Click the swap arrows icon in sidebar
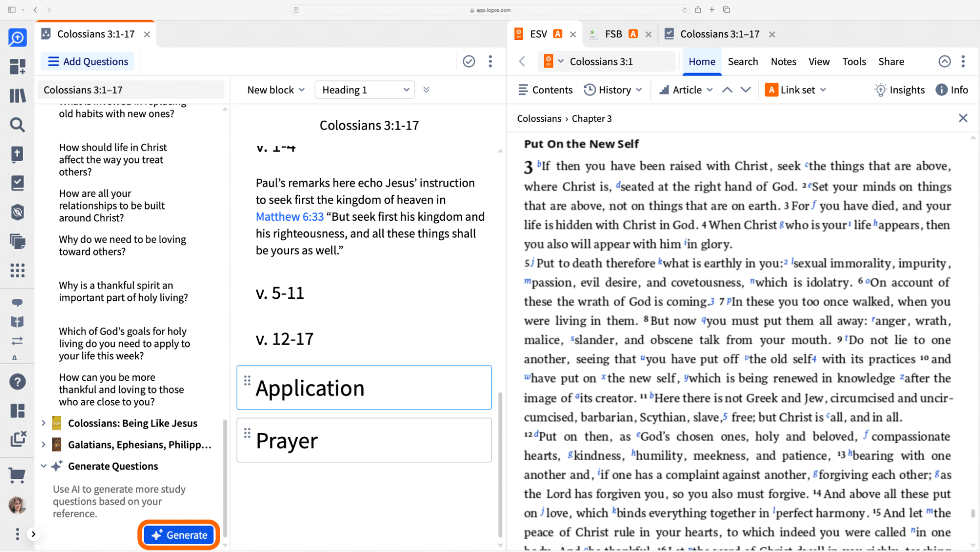Viewport: 980px width, 552px height. [17, 341]
